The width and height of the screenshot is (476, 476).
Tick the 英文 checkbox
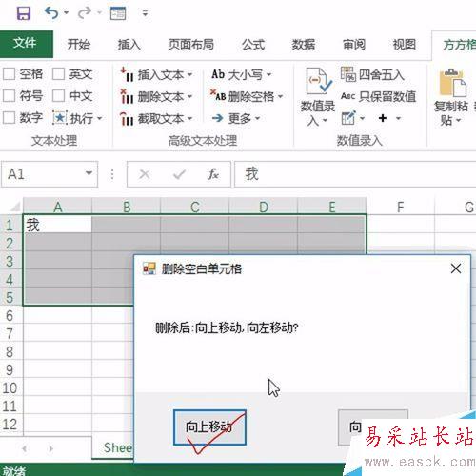59,74
